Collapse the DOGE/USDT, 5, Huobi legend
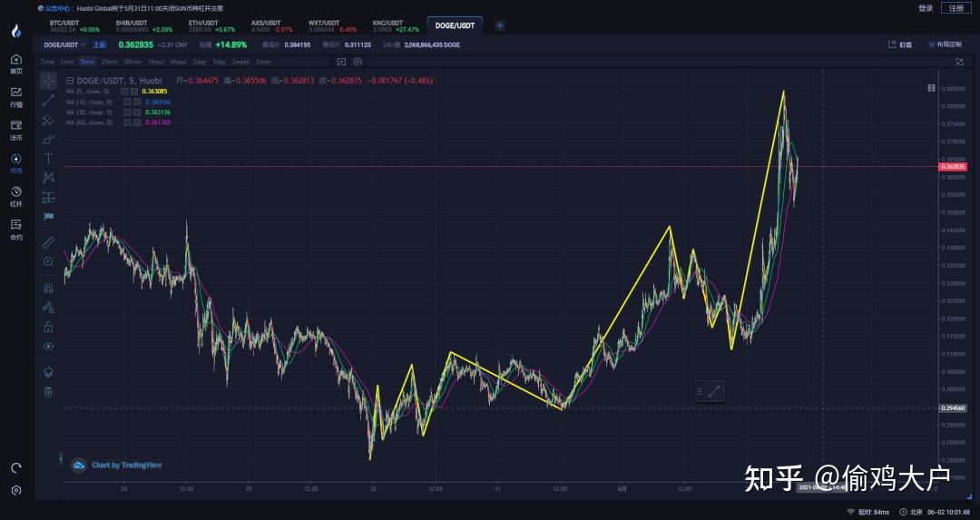Screen dimensions: 980x520 click(x=70, y=81)
